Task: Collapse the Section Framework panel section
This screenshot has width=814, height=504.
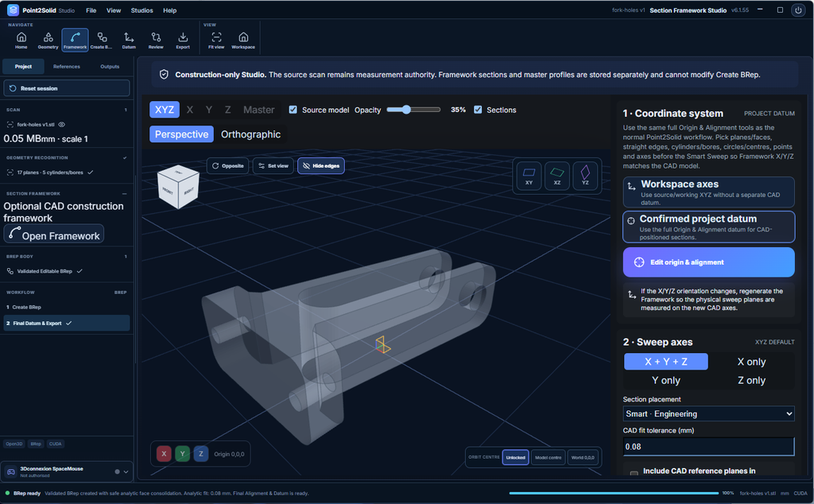Action: coord(125,194)
